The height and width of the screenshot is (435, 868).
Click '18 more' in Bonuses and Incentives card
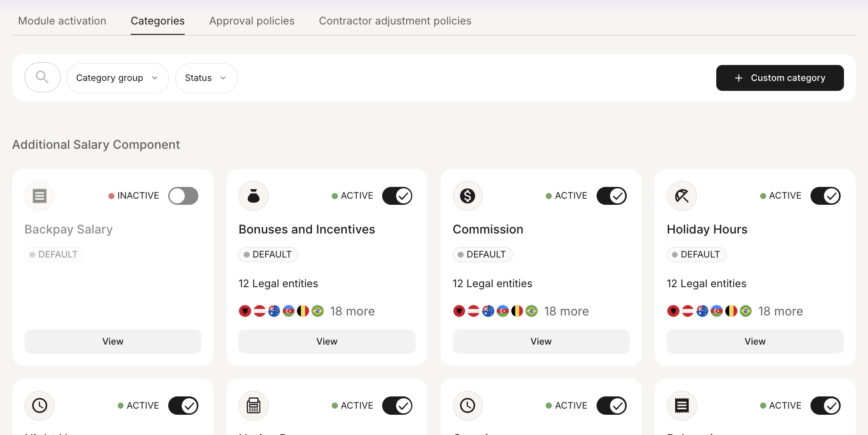point(352,311)
